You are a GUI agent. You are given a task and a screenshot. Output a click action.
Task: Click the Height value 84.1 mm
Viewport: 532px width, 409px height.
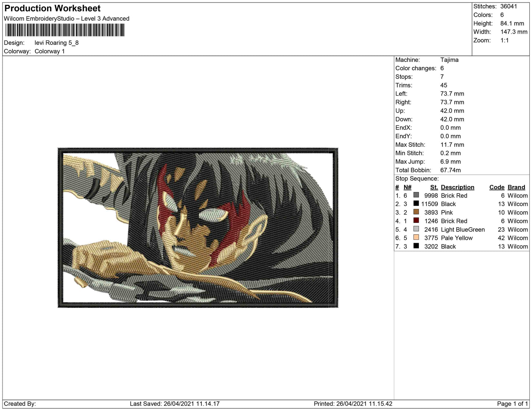(512, 23)
